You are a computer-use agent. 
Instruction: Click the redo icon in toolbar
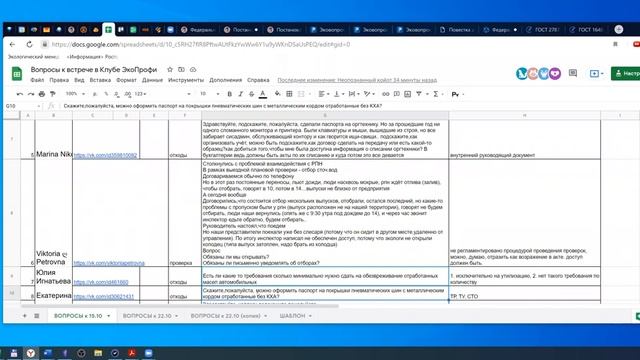click(31, 94)
